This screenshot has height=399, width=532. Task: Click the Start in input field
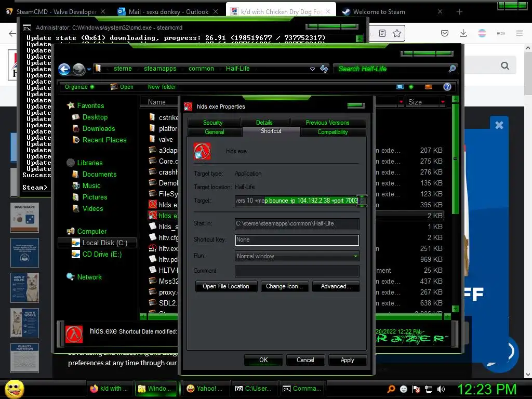[x=297, y=223]
